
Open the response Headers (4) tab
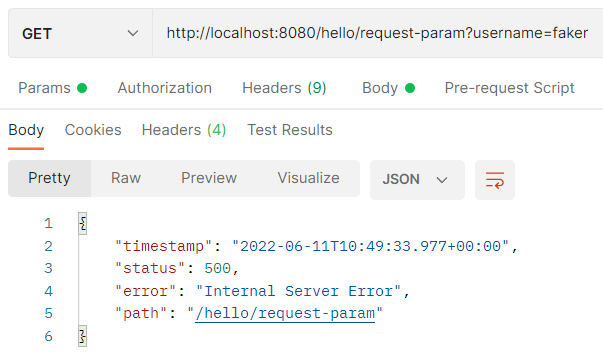[184, 130]
